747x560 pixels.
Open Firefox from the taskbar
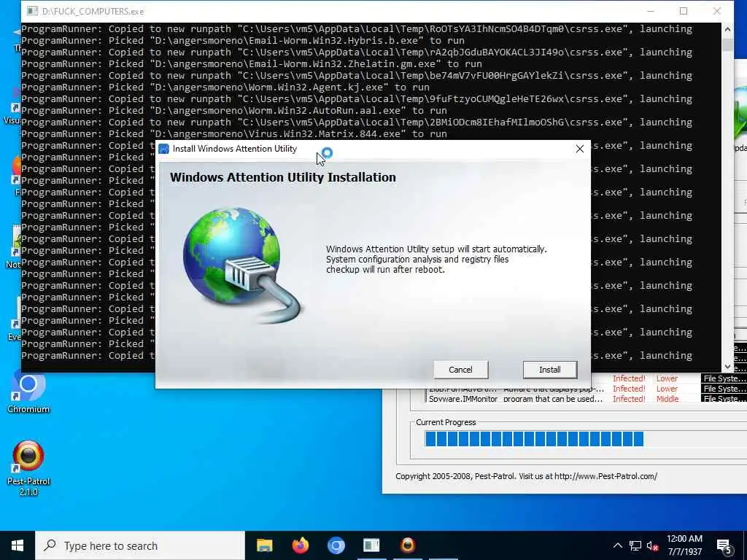[300, 545]
